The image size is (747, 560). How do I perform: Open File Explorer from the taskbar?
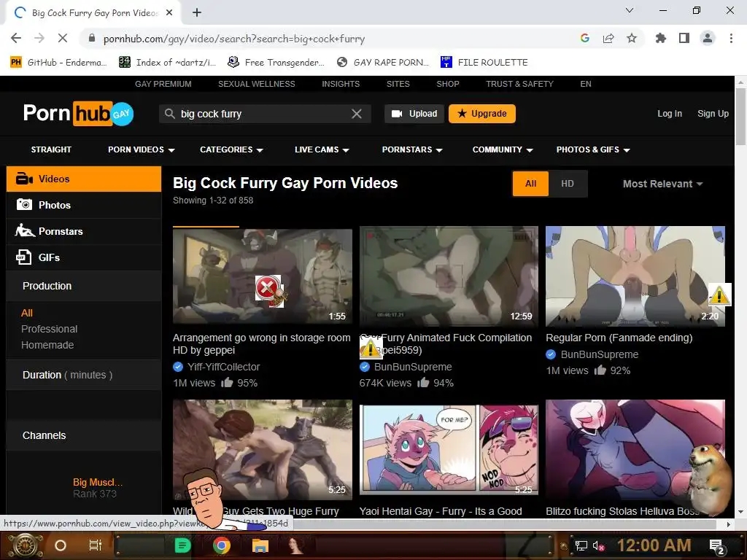pos(260,545)
